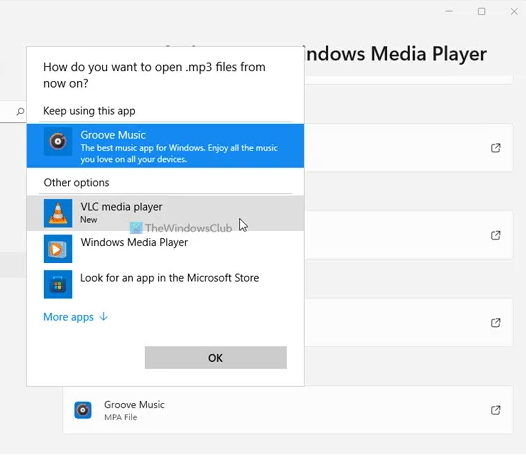Image resolution: width=526 pixels, height=455 pixels.
Task: Choose VLC media player option
Action: point(165,213)
